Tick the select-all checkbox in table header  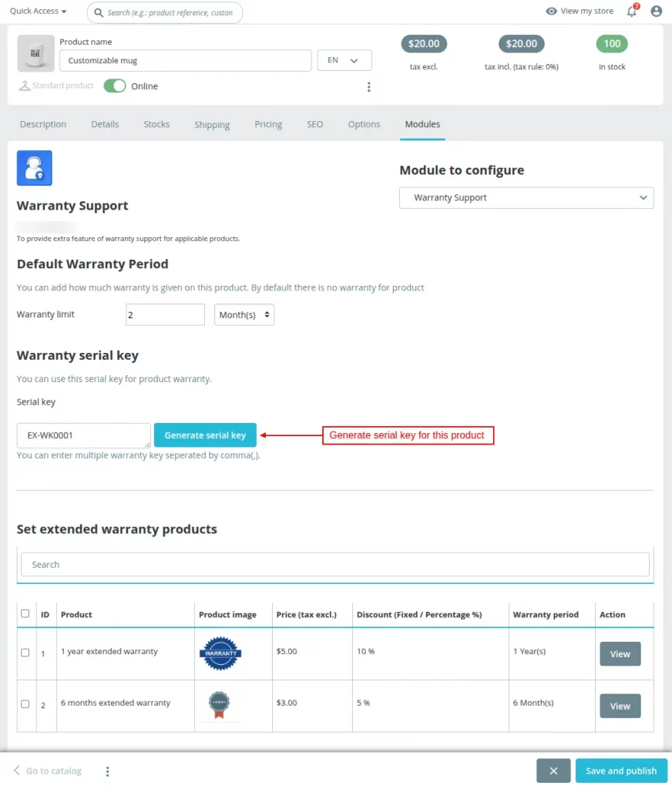(25, 614)
